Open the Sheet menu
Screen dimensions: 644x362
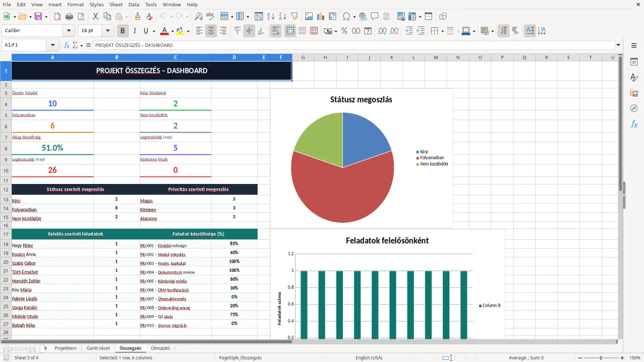pyautogui.click(x=116, y=4)
